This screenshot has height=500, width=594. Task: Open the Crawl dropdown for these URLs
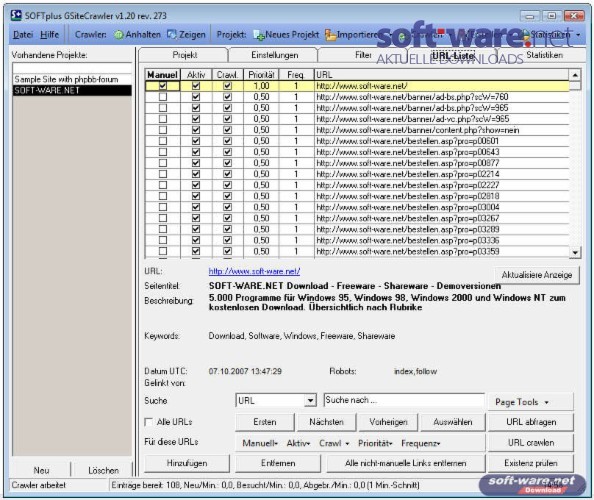[334, 443]
